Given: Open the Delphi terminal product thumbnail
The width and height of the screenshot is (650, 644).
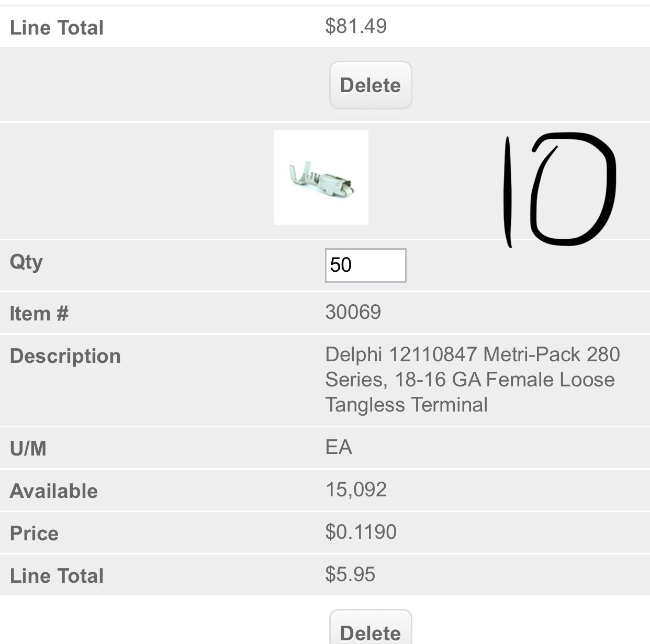Looking at the screenshot, I should [x=321, y=177].
